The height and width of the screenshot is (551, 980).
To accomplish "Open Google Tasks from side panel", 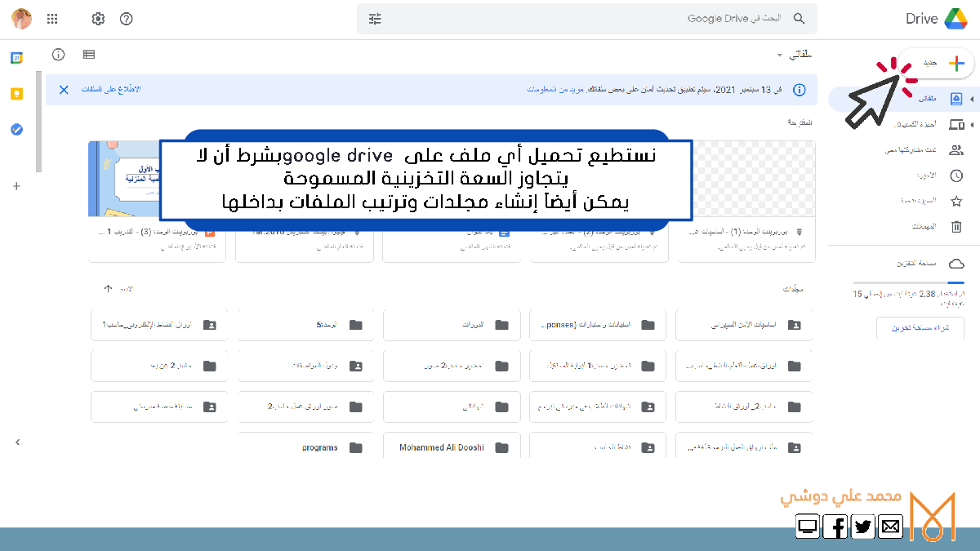I will (16, 129).
